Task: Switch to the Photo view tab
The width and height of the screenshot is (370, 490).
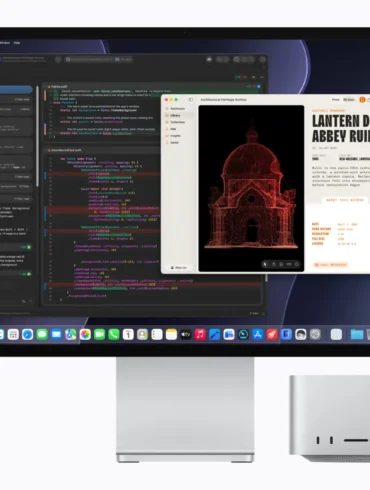Action: pos(336,100)
